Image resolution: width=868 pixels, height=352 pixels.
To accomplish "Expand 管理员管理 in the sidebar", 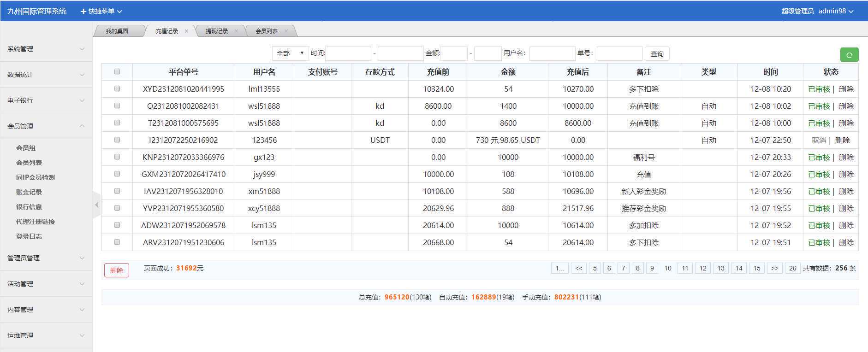I will point(46,258).
